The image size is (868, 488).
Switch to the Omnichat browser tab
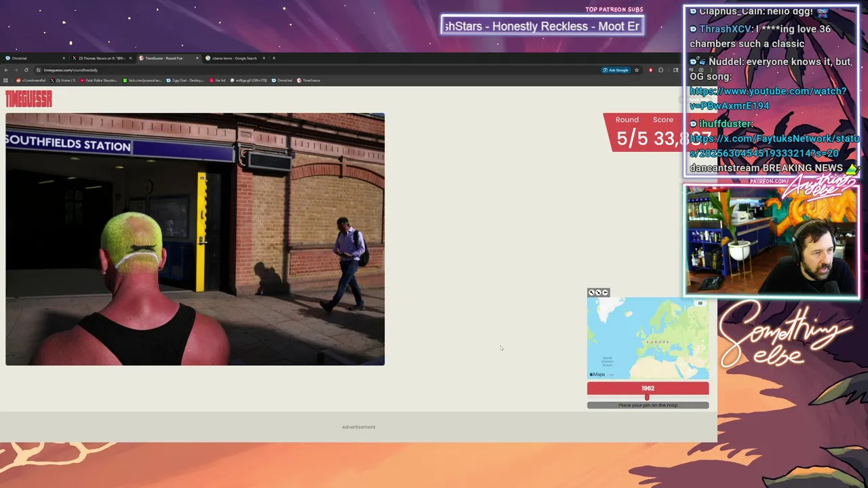pos(34,58)
